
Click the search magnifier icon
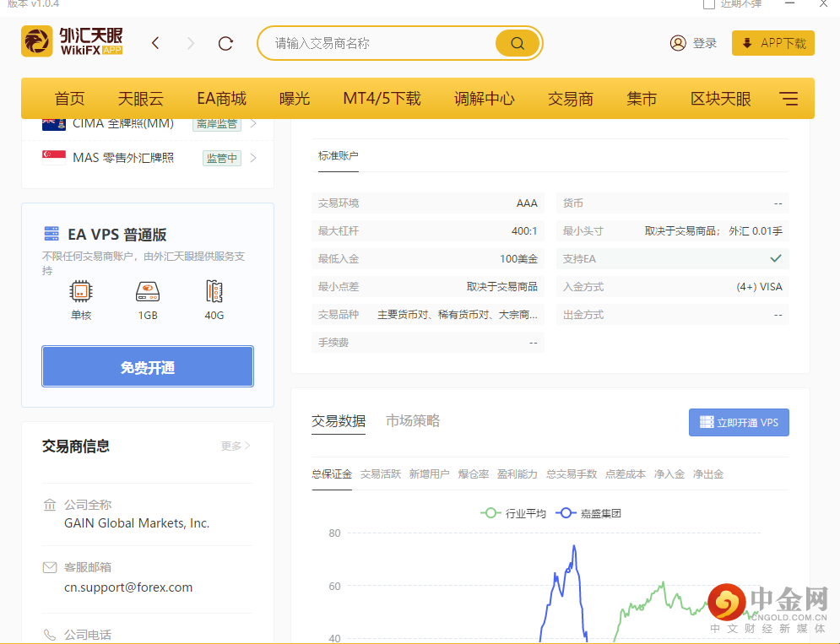coord(516,42)
